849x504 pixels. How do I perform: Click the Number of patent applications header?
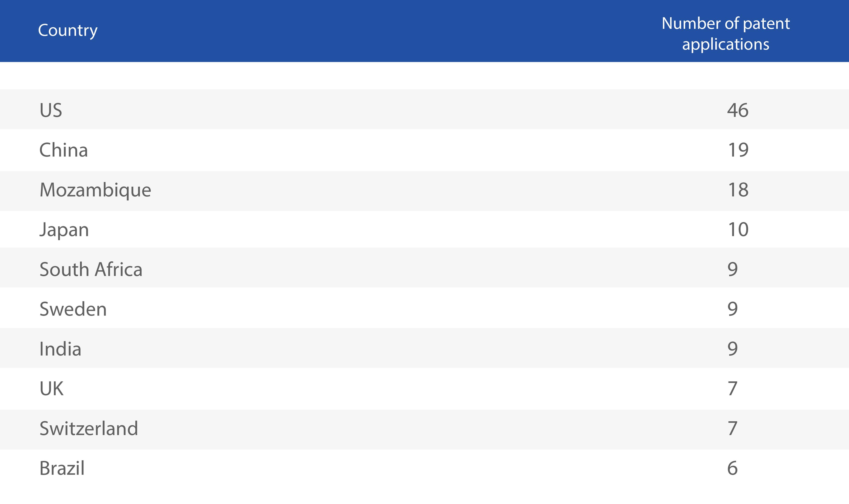point(725,34)
